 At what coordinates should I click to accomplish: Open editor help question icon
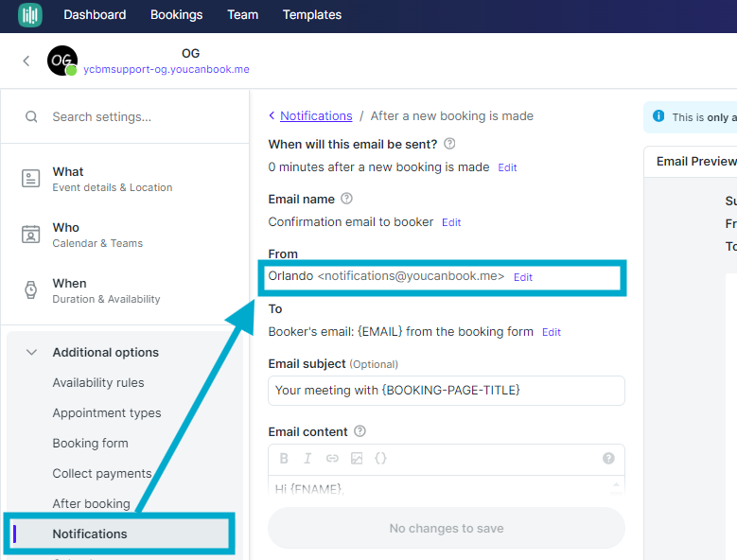[608, 459]
